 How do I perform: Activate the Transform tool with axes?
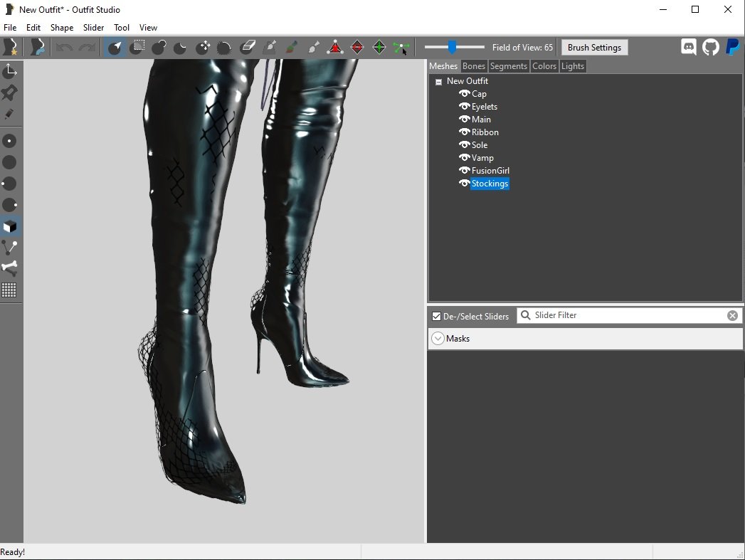click(10, 70)
